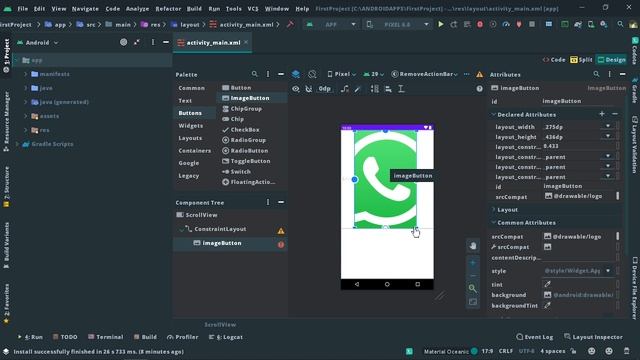Toggle the view options eye icon
This screenshot has width=640, height=360.
[x=296, y=89]
